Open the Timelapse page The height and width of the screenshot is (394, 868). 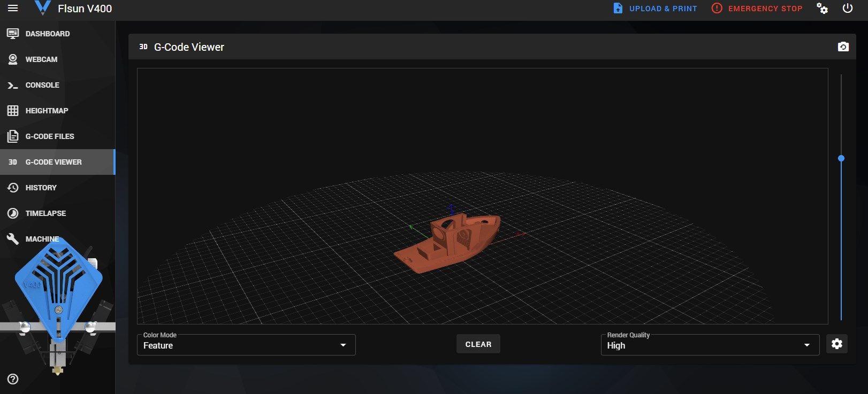(x=57, y=213)
